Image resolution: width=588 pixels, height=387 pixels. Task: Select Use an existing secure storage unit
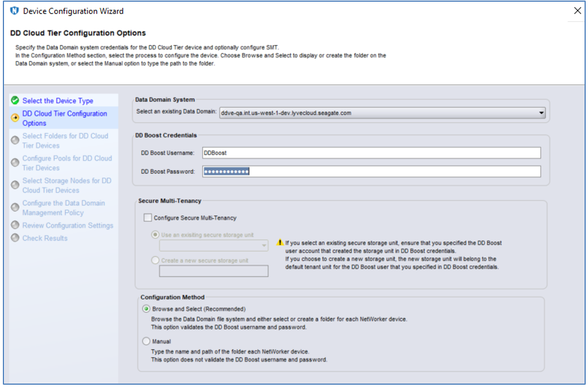click(x=154, y=235)
